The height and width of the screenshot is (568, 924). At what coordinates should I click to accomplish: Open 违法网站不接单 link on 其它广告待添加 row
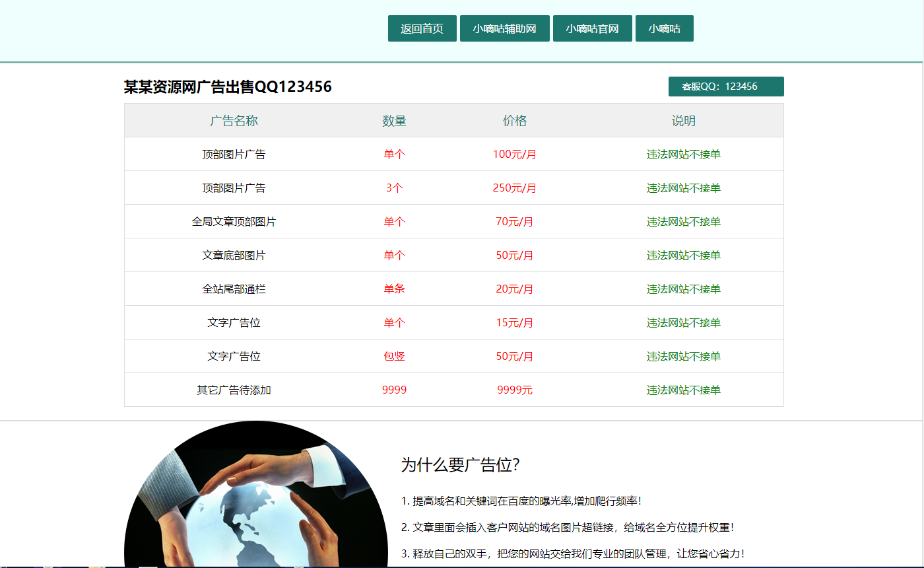[x=682, y=390]
